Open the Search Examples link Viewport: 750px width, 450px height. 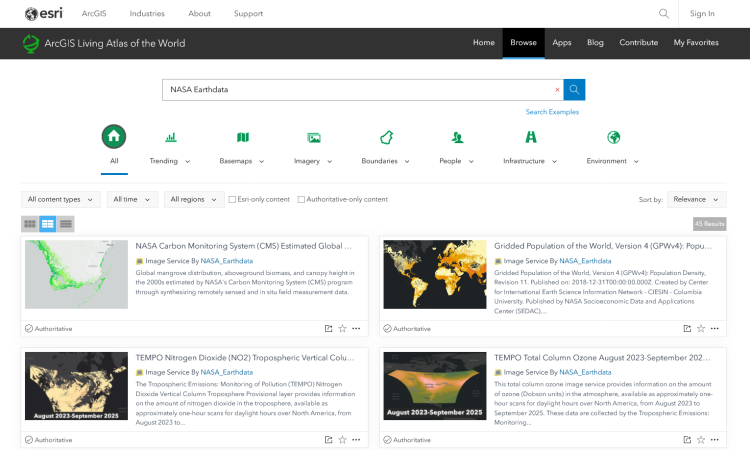(x=552, y=112)
